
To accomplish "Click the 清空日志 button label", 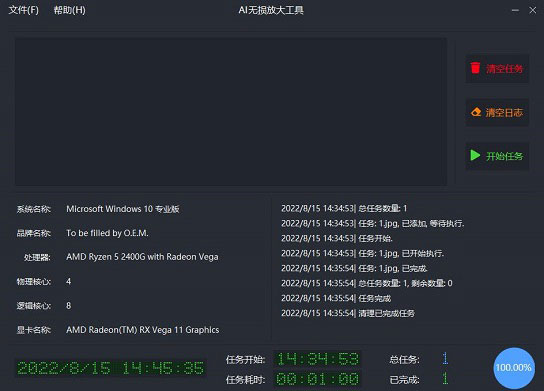I will [504, 112].
